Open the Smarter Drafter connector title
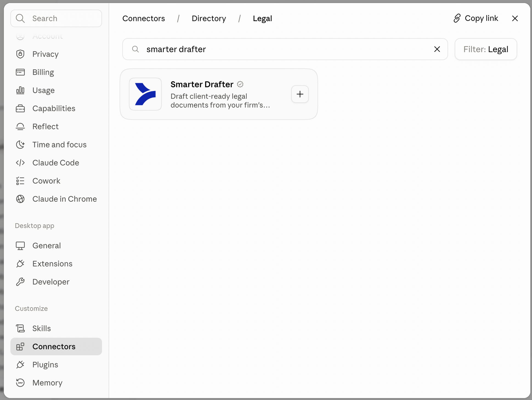This screenshot has width=532, height=400. point(202,84)
